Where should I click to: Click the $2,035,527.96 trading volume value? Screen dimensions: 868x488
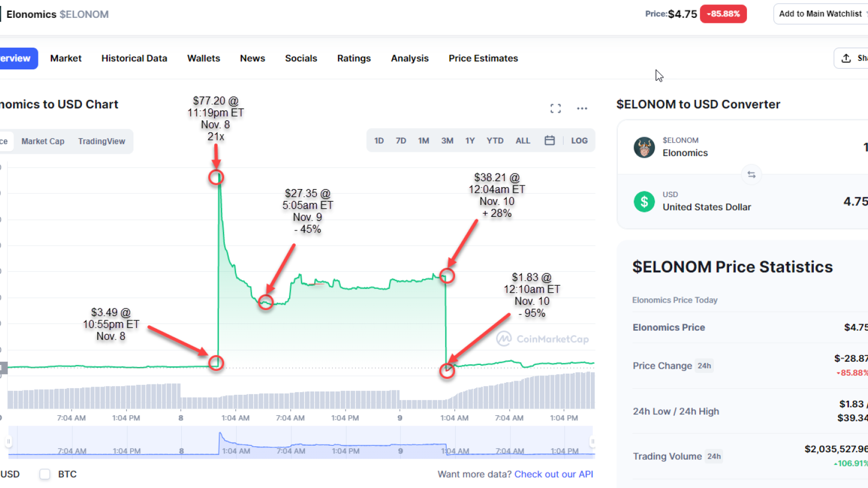836,449
